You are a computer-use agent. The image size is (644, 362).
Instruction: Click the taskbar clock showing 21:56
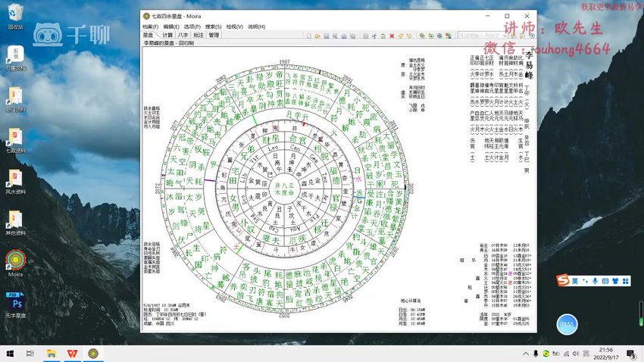(x=606, y=354)
